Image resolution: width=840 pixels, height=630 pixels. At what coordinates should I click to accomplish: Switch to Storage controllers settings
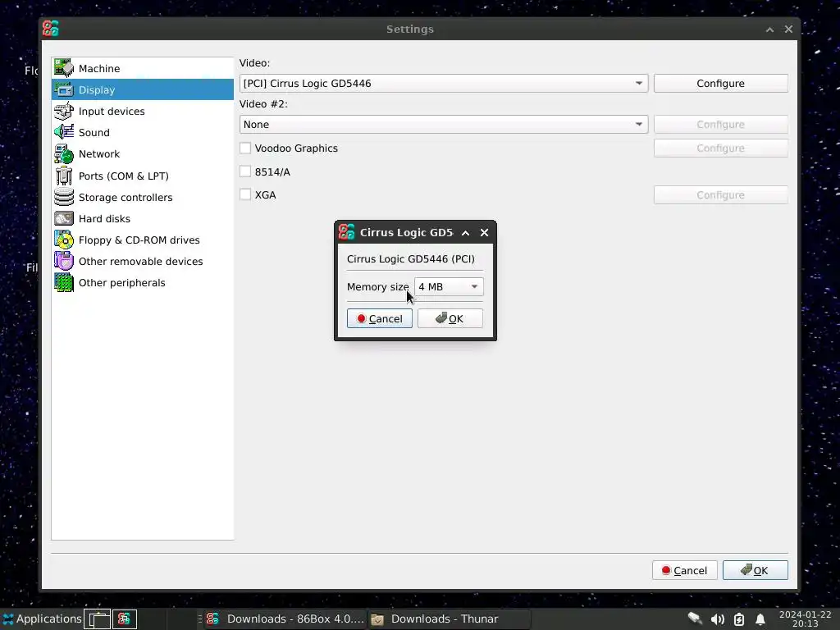point(143,197)
